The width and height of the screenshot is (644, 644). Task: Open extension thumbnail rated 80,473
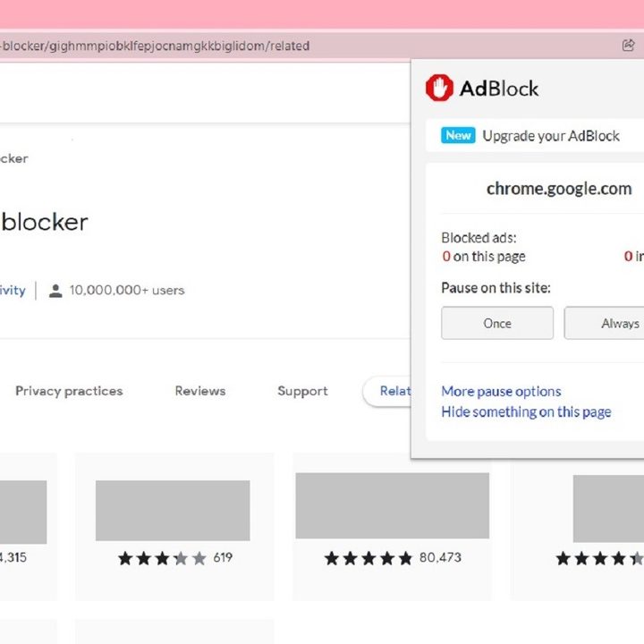393,505
